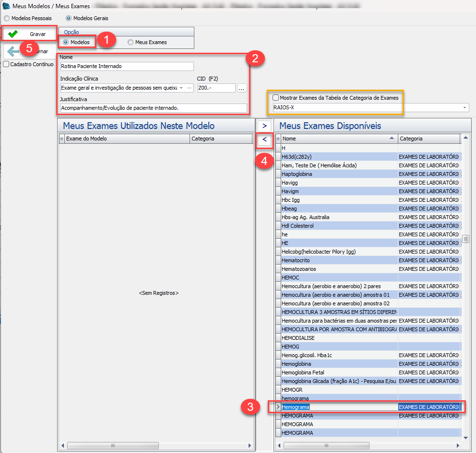Open CID lookup ellipsis button
This screenshot has height=453, width=476.
pyautogui.click(x=241, y=88)
